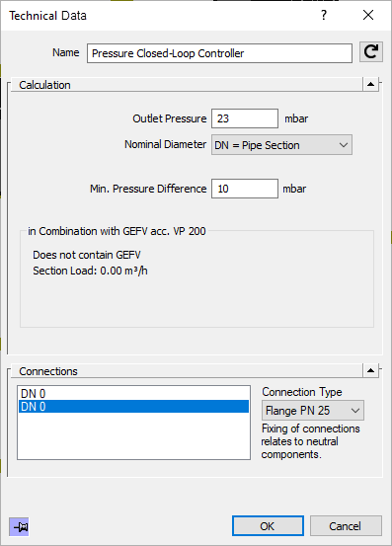The width and height of the screenshot is (392, 546).
Task: Collapse the Calculation section arrow
Action: click(x=370, y=84)
